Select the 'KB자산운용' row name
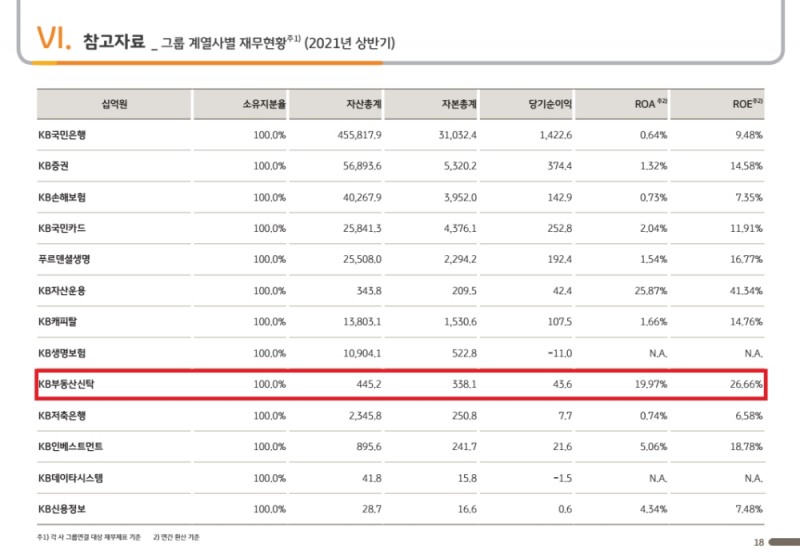 click(62, 291)
